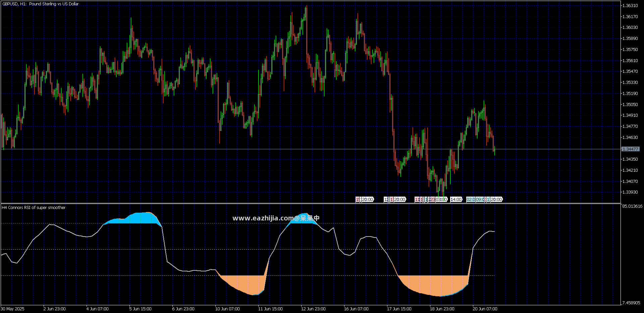Image resolution: width=644 pixels, height=313 pixels.
Task: Click the GBPUSD, H1 chart title text
Action: tap(40, 4)
